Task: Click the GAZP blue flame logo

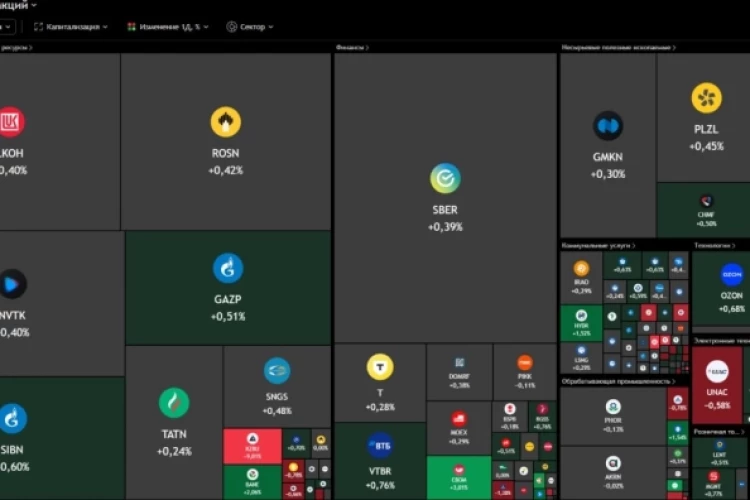Action: [x=228, y=268]
